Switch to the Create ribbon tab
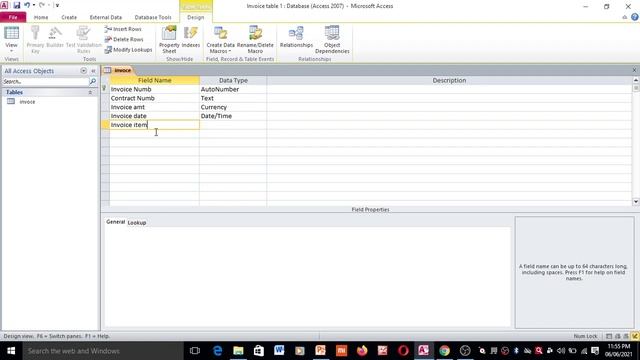This screenshot has width=640, height=360. [x=69, y=17]
